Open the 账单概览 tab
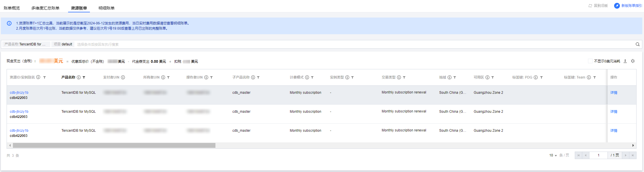The image size is (644, 172). pos(12,8)
